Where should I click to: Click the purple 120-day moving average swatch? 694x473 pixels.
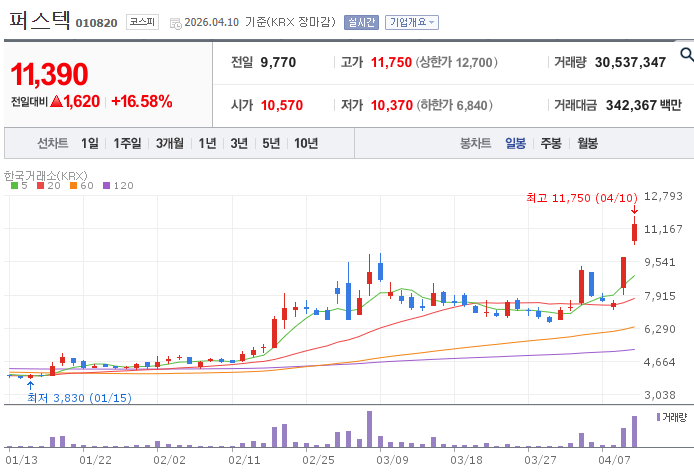point(106,186)
